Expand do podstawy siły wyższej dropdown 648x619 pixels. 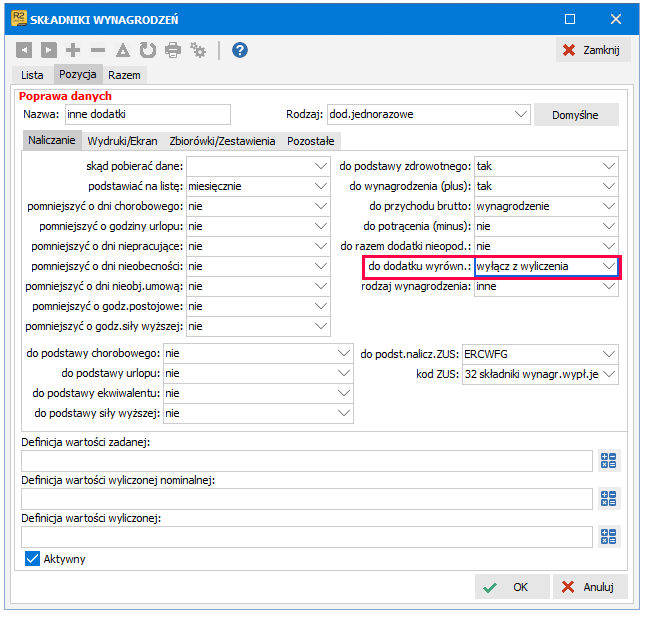click(344, 414)
